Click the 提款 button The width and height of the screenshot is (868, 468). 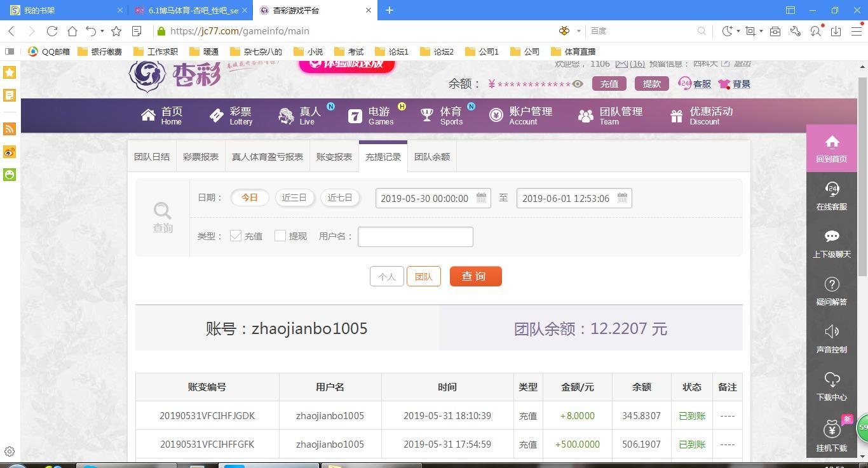tap(651, 84)
